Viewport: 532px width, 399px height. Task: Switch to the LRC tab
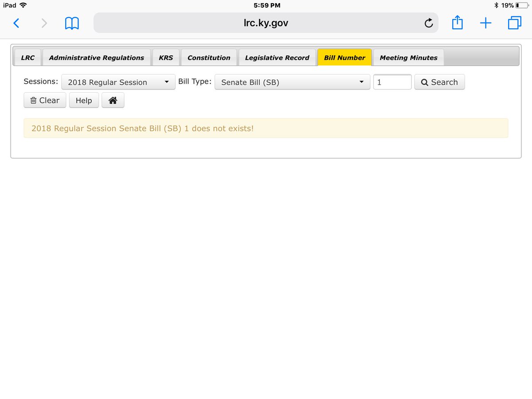(28, 58)
